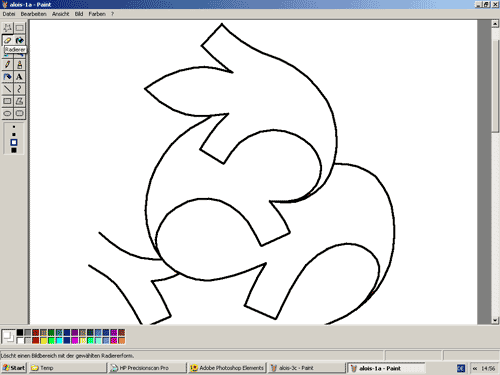Select the Pencil tool
Image resolution: width=500 pixels, height=375 pixels.
pyautogui.click(x=7, y=65)
